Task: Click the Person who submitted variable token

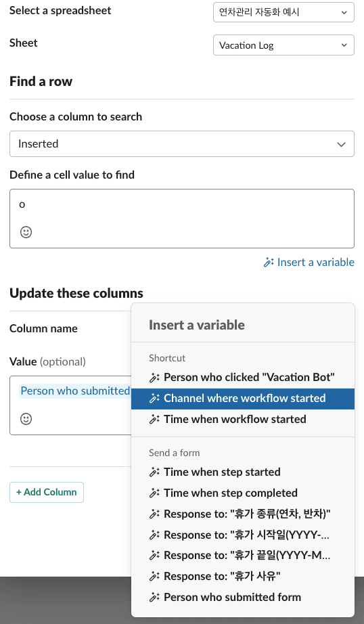Action: coord(75,391)
